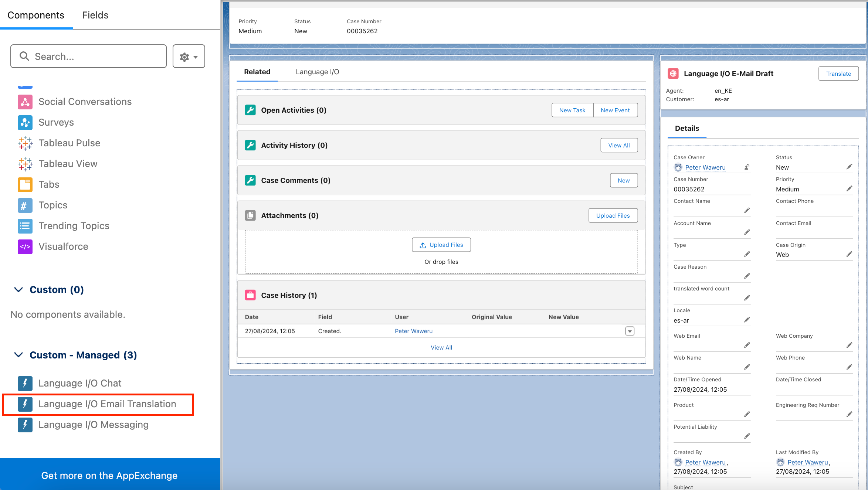
Task: Focus the components Search field
Action: [x=88, y=56]
